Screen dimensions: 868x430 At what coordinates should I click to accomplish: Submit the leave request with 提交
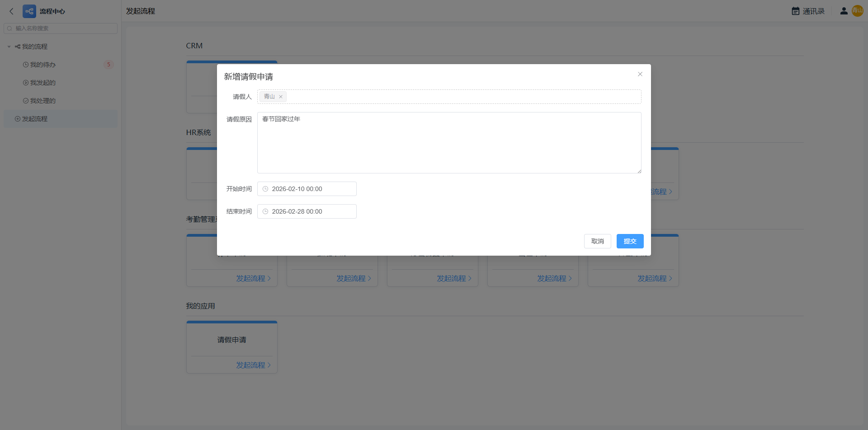click(630, 241)
